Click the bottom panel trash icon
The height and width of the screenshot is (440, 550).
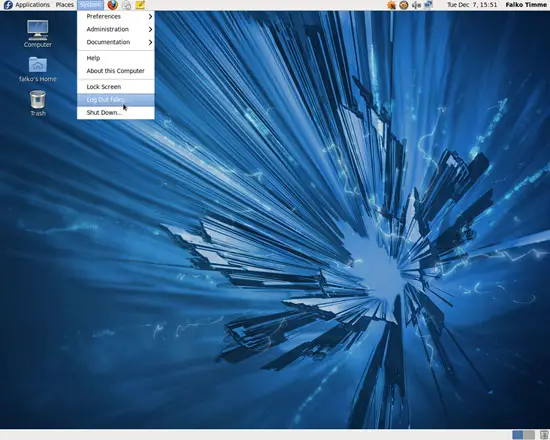[x=544, y=435]
